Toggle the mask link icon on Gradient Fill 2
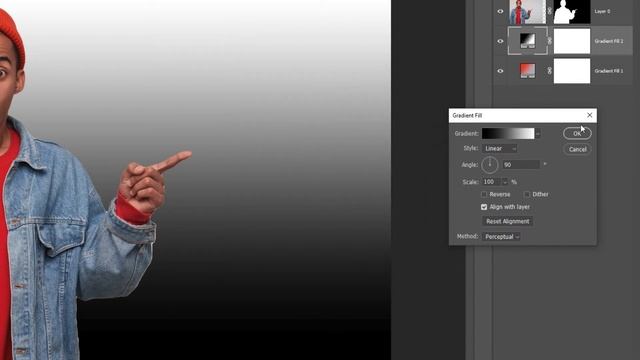 pyautogui.click(x=549, y=41)
